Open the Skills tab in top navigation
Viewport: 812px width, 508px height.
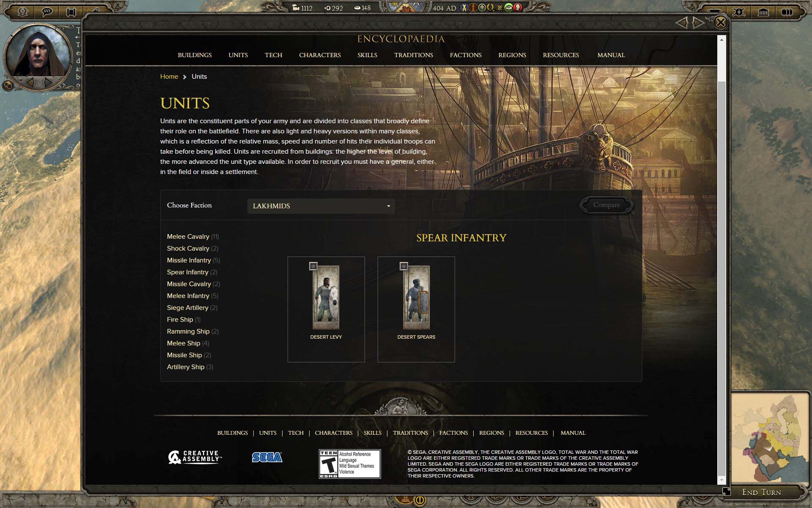point(367,55)
